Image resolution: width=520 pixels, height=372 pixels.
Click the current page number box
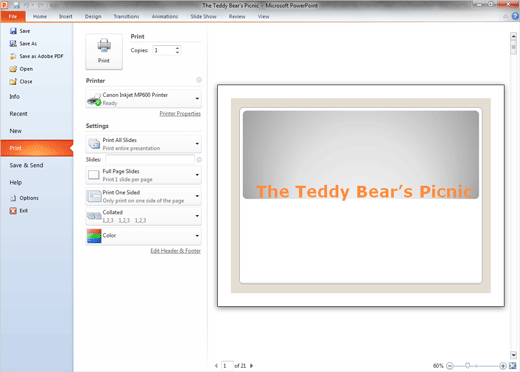[227, 366]
